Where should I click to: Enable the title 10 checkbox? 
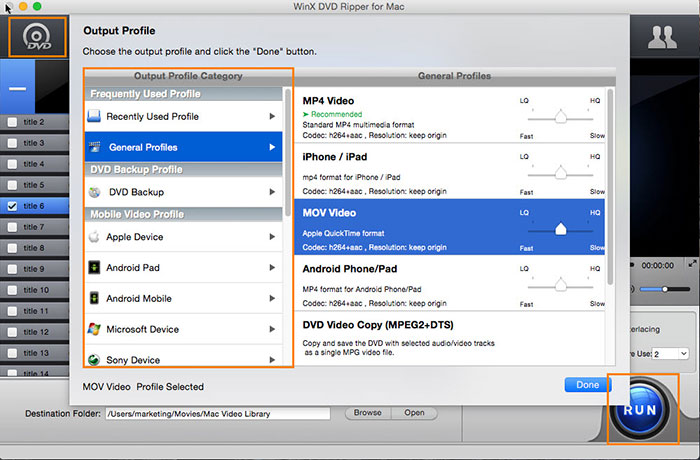pos(12,290)
